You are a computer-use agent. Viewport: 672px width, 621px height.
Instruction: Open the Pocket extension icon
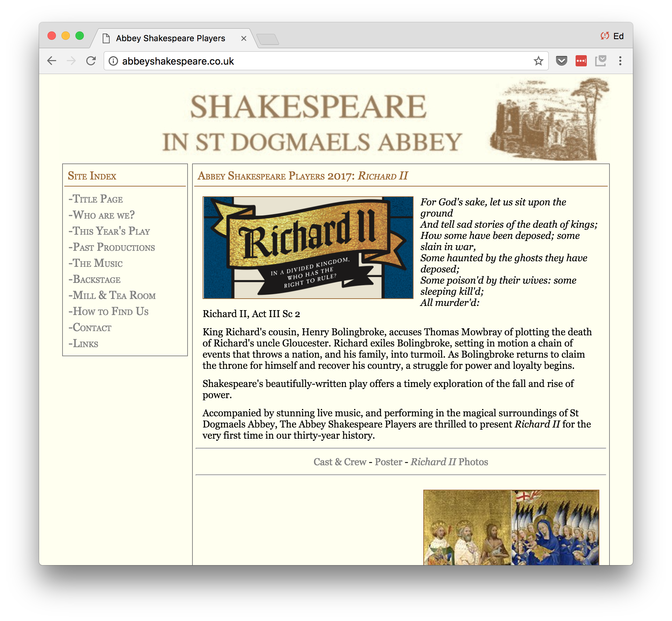click(x=561, y=61)
